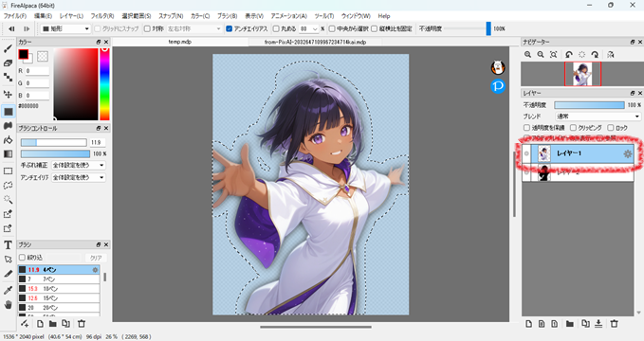Select the Eraser tool
The height and width of the screenshot is (341, 644).
click(8, 63)
